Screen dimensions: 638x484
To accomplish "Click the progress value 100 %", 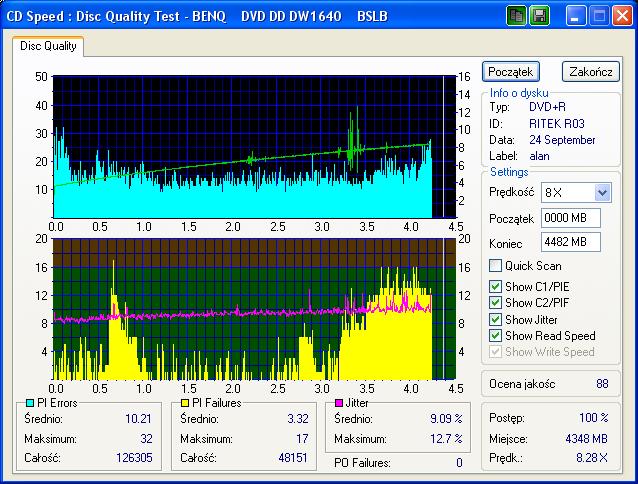I will tap(594, 418).
